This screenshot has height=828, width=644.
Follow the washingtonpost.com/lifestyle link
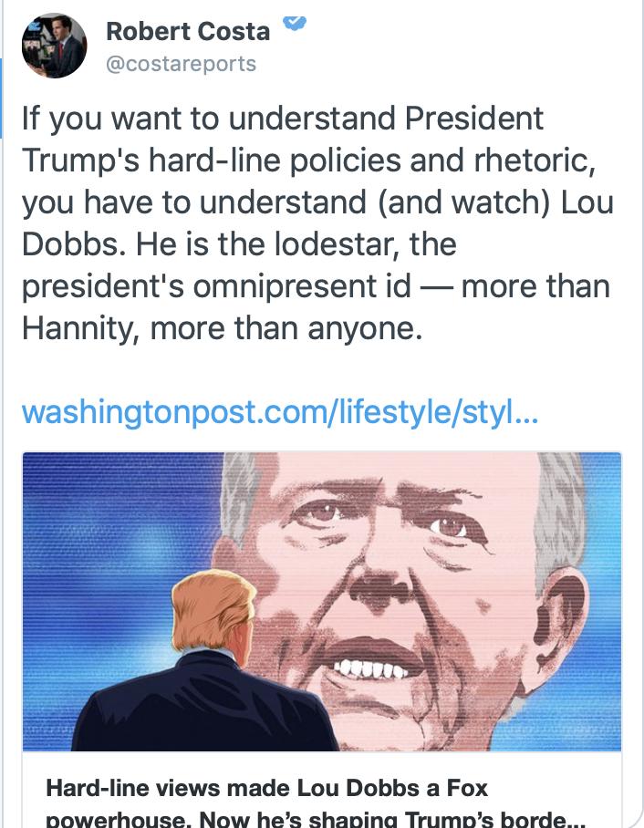pos(280,412)
